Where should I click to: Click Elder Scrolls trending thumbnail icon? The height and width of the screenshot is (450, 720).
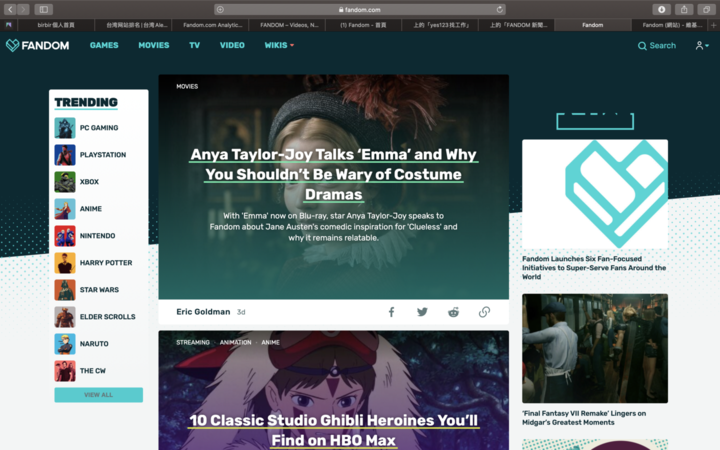tap(65, 317)
